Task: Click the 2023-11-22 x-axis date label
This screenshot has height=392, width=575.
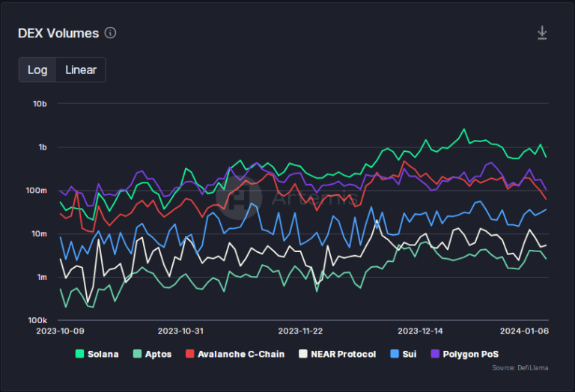Action: [299, 330]
